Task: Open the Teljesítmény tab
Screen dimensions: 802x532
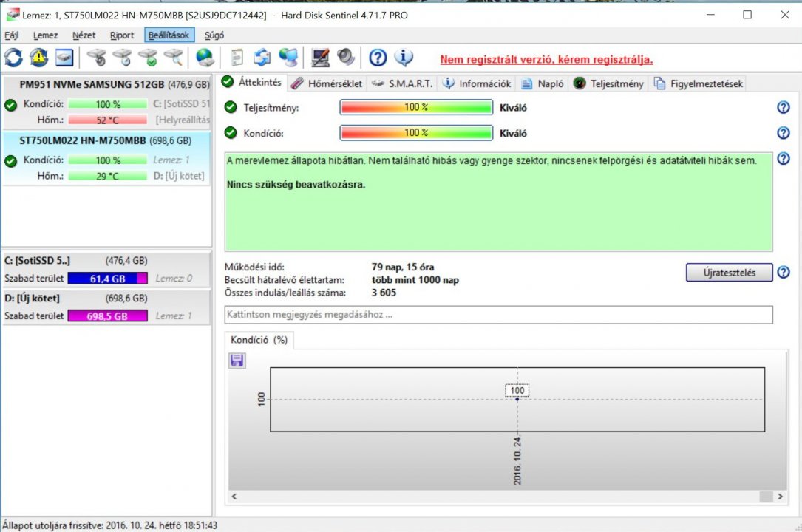Action: tap(608, 83)
